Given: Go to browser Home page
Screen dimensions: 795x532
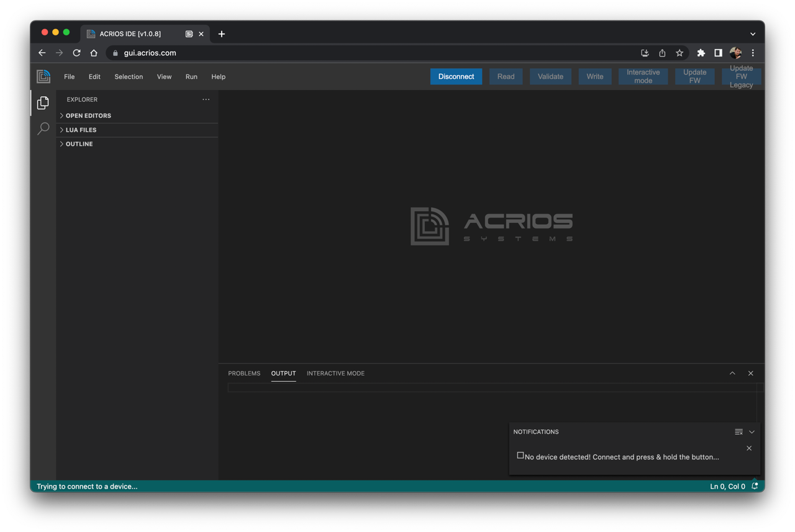Looking at the screenshot, I should click(x=94, y=53).
